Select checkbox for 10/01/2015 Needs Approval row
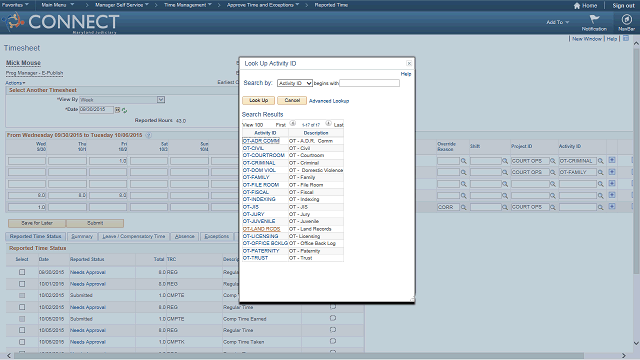 [22, 284]
